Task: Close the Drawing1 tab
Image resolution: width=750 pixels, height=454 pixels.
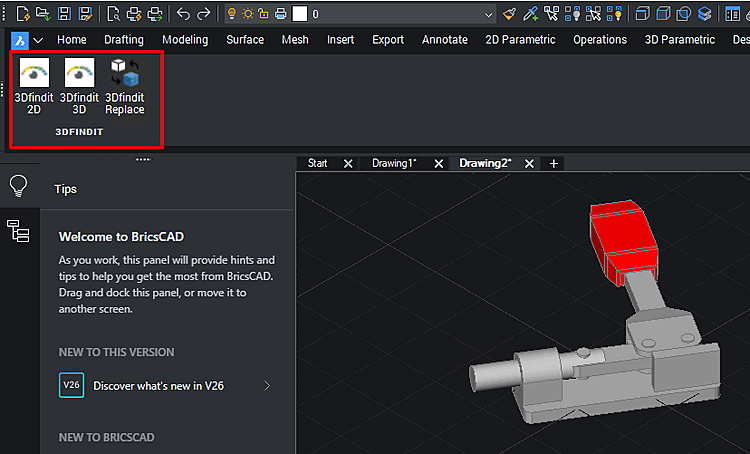Action: 439,164
